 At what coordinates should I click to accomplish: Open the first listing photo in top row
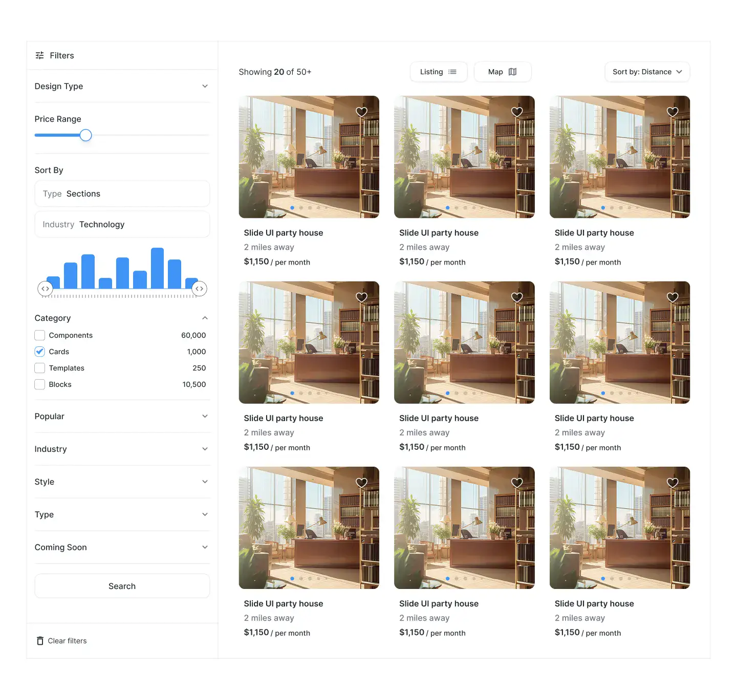[309, 157]
